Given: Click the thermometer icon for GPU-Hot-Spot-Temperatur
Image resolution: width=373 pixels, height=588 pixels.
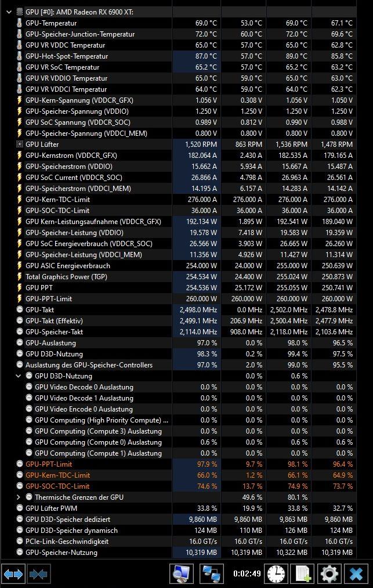Looking at the screenshot, I should point(20,56).
